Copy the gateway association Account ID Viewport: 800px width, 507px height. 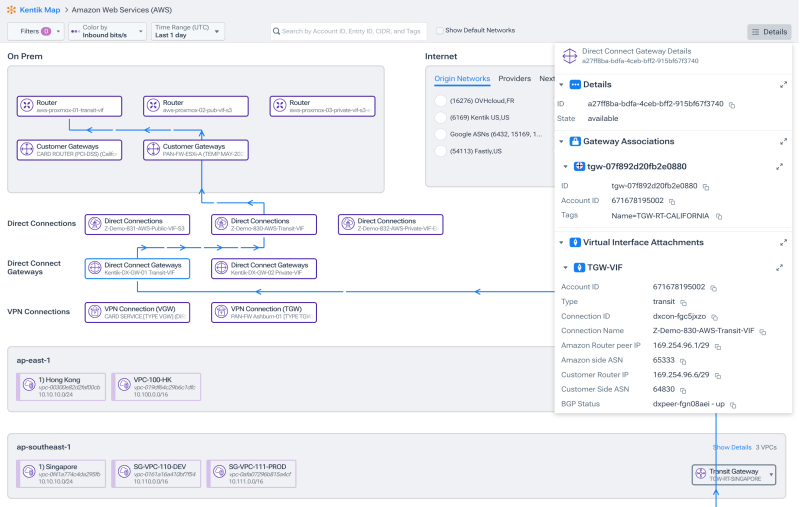click(x=672, y=201)
